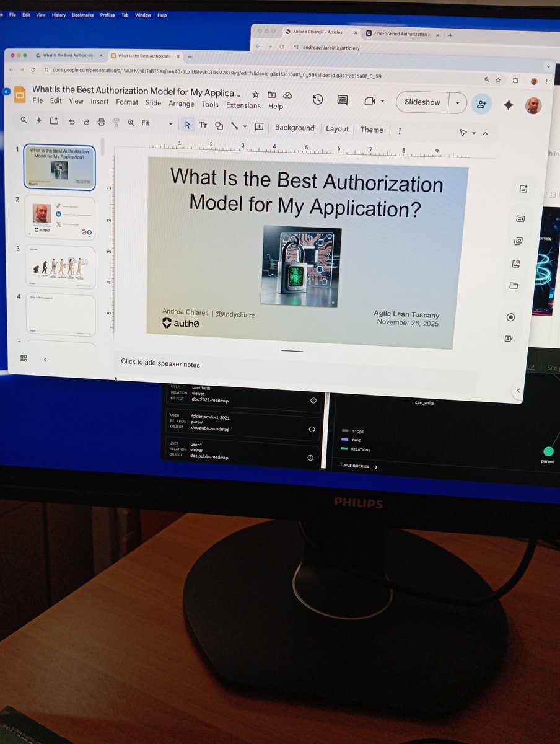Open the comments history icon
This screenshot has width=560, height=744.
point(343,100)
